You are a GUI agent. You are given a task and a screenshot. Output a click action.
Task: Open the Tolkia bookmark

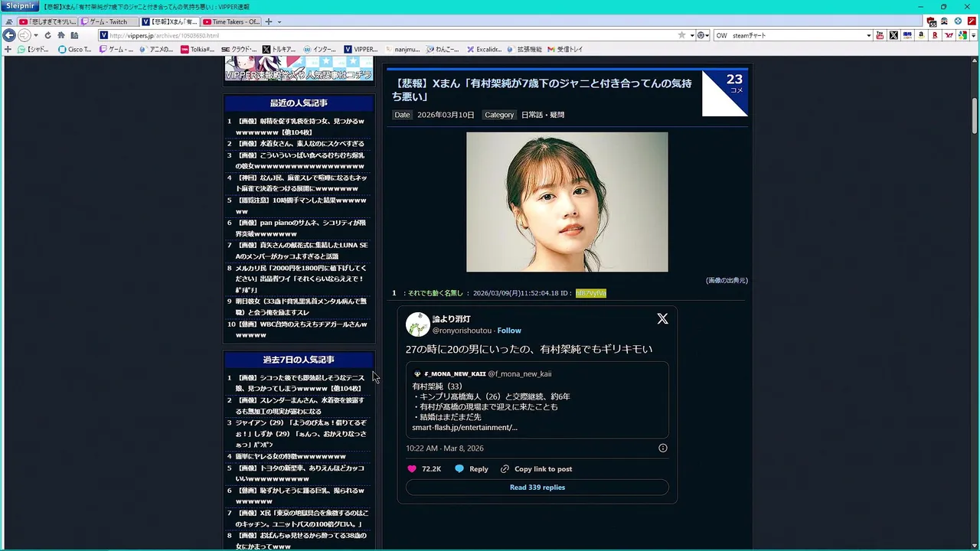click(x=198, y=49)
